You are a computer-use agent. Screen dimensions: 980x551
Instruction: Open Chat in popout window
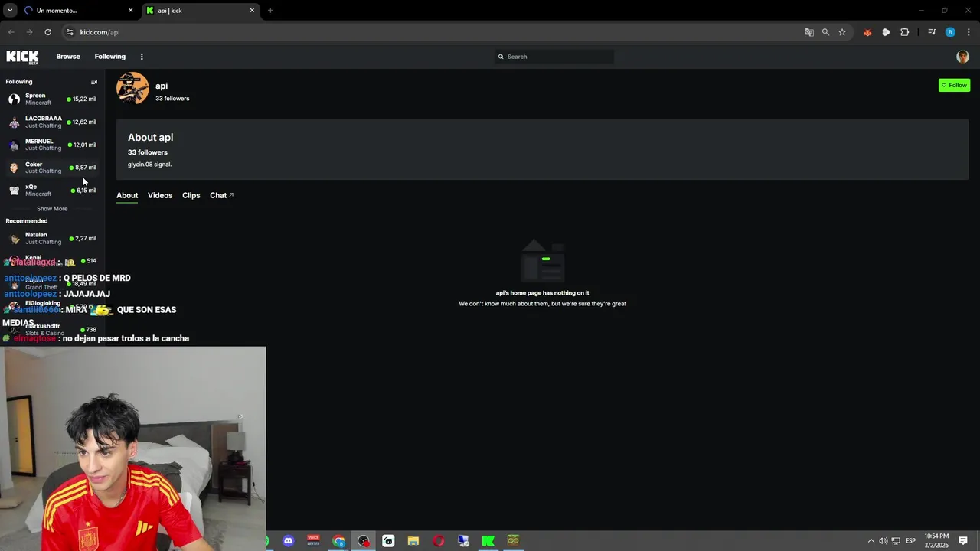(x=221, y=196)
